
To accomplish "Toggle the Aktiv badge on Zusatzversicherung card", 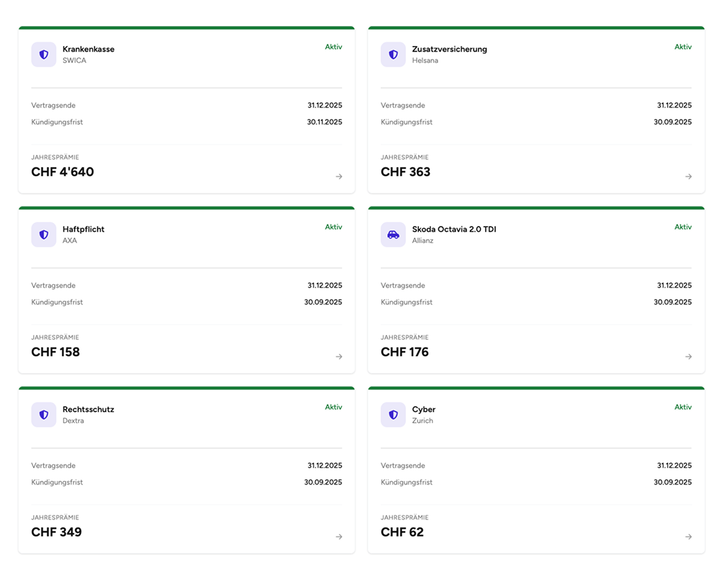I will pos(684,47).
